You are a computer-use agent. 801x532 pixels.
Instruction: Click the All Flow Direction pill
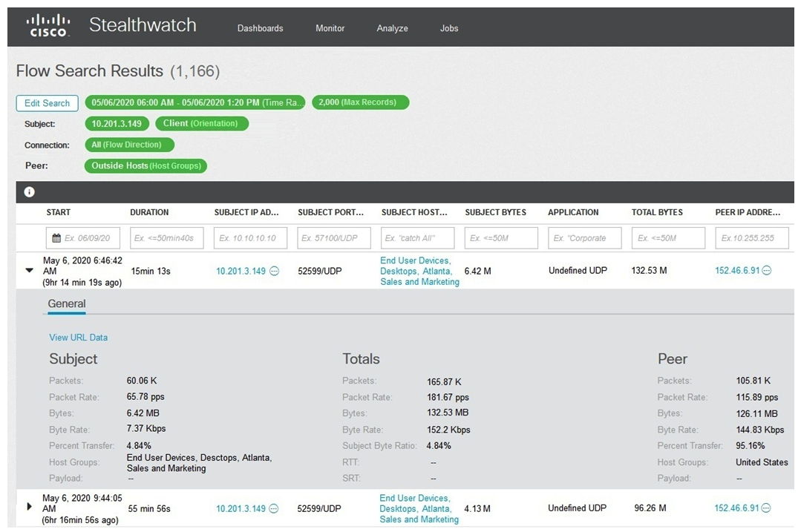pos(129,145)
